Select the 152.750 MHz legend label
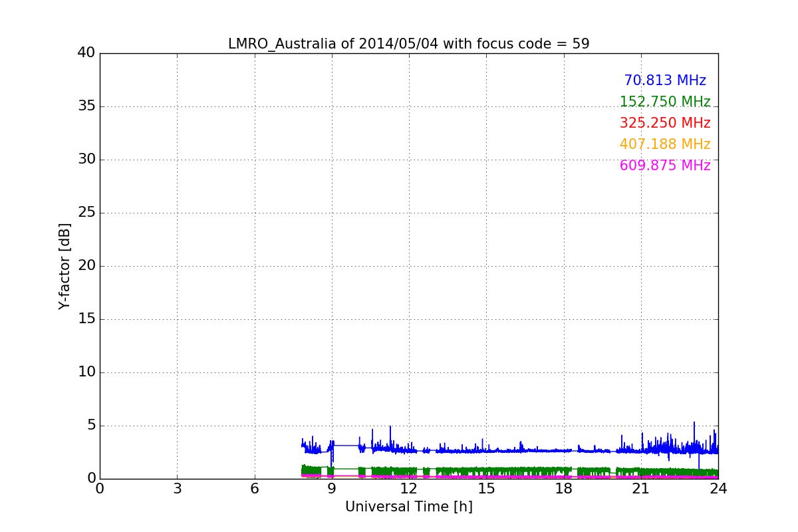 (665, 102)
